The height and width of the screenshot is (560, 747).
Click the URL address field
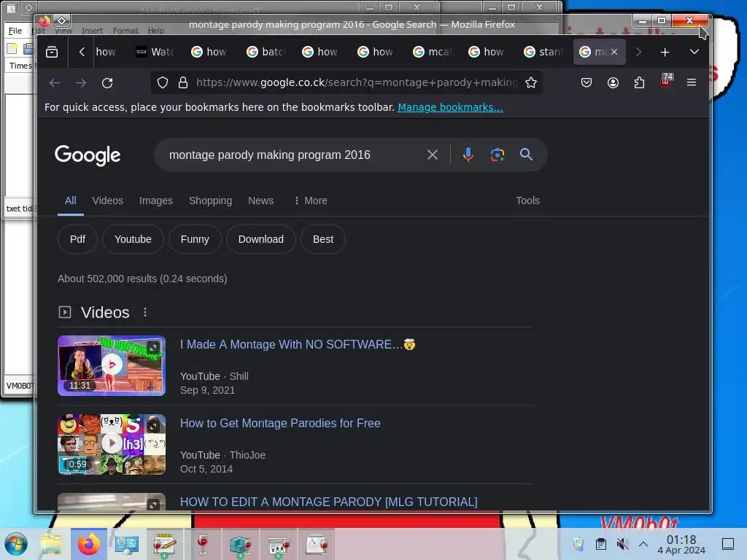pos(356,83)
